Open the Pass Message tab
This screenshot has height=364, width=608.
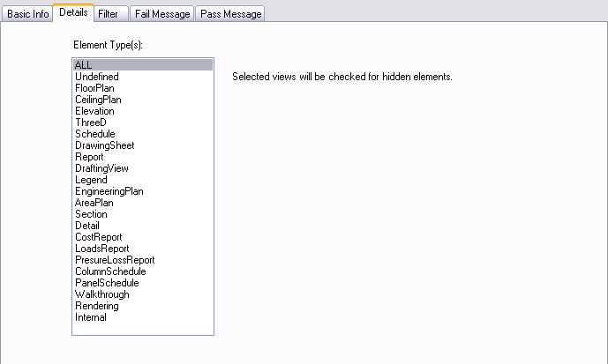click(230, 14)
